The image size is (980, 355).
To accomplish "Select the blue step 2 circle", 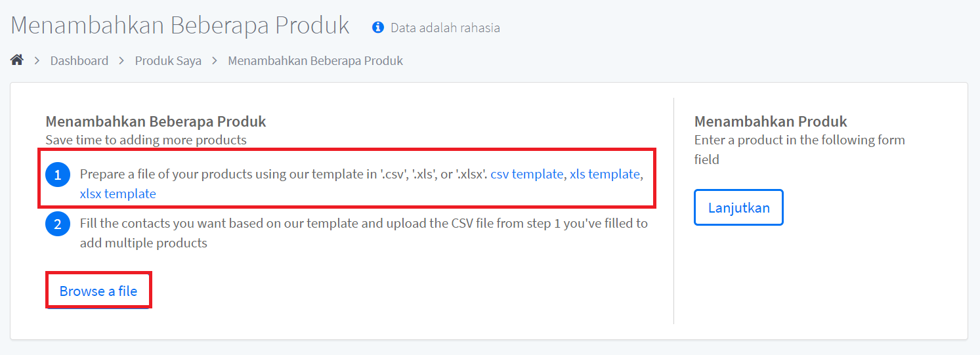I will click(58, 224).
